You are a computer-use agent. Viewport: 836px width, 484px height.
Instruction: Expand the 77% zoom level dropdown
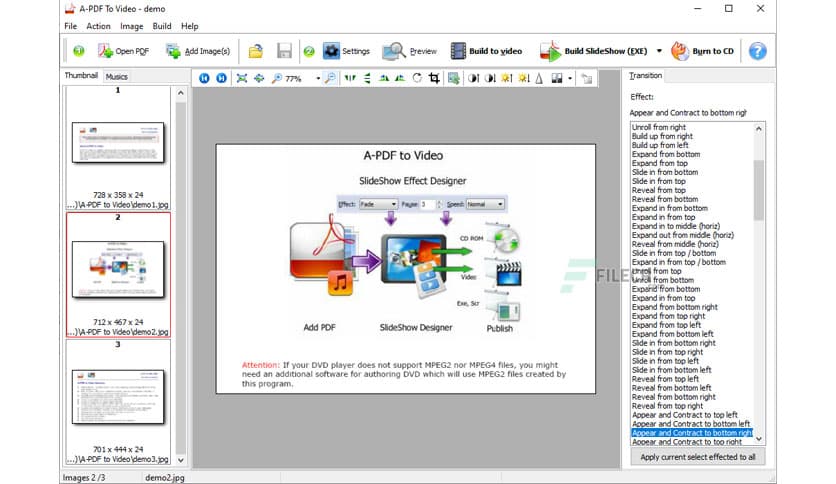click(318, 78)
